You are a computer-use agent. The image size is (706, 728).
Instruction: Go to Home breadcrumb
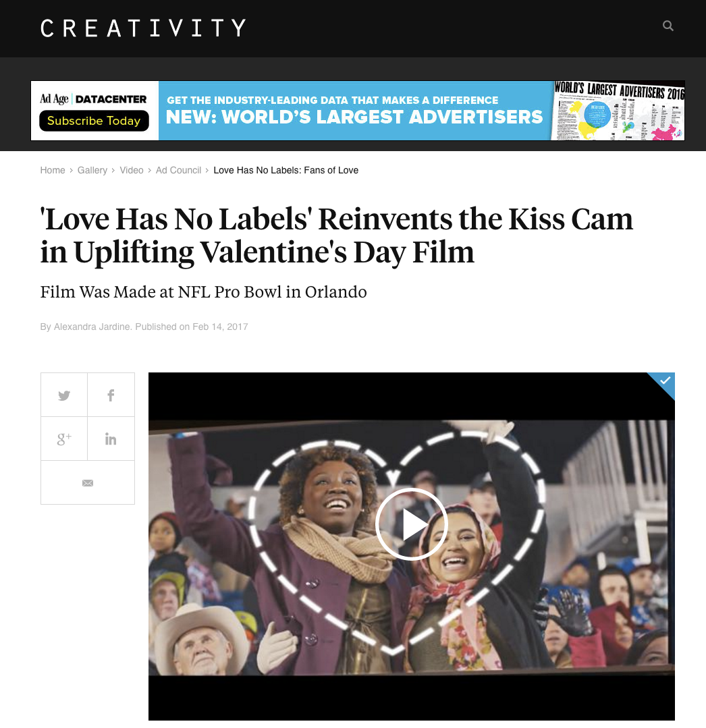coord(53,170)
